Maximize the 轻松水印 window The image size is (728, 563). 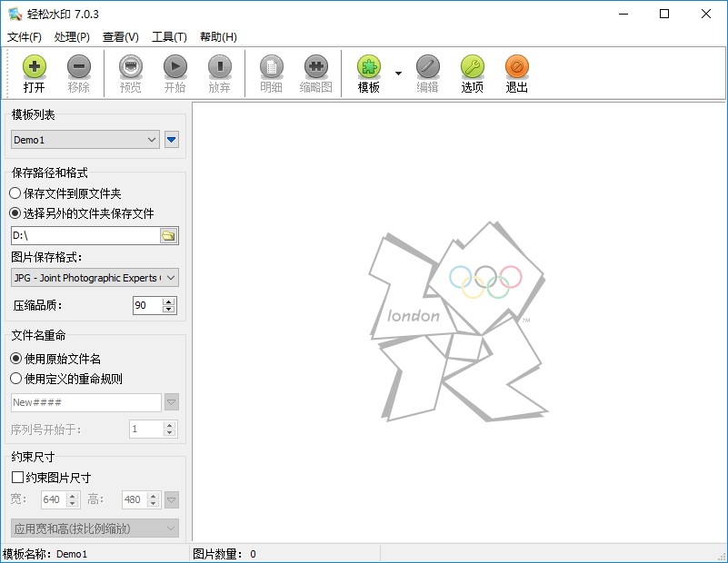click(x=664, y=14)
